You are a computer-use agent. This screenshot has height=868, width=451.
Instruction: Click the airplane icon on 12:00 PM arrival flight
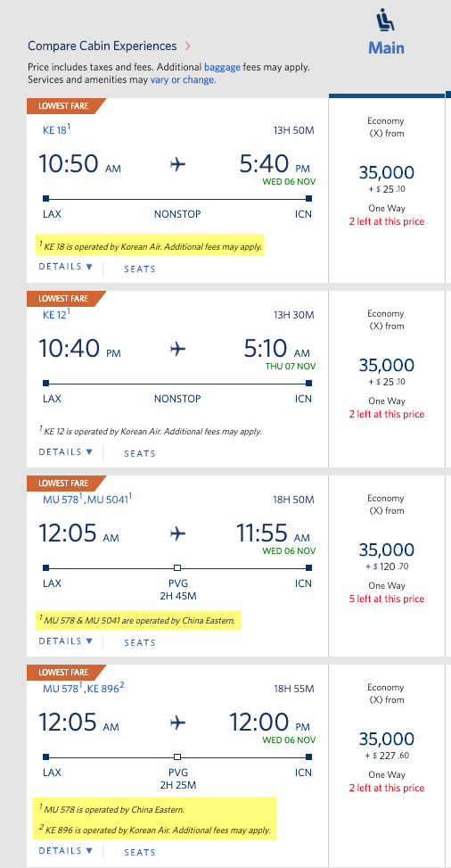(x=177, y=723)
